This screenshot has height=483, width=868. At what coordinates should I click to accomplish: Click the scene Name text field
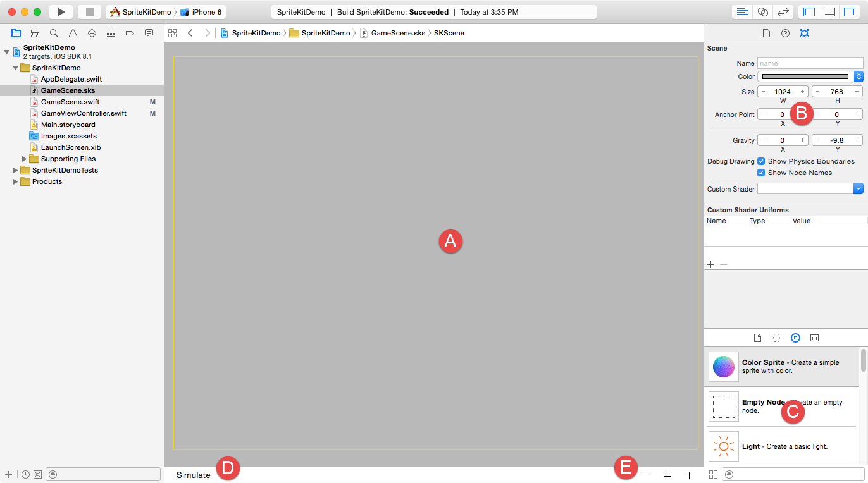click(810, 63)
